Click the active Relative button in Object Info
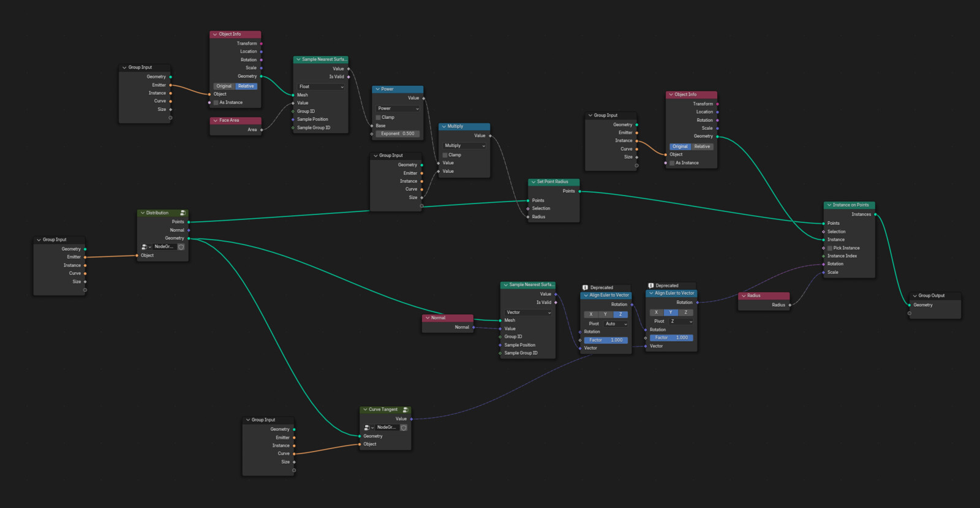The height and width of the screenshot is (508, 980). 246,86
